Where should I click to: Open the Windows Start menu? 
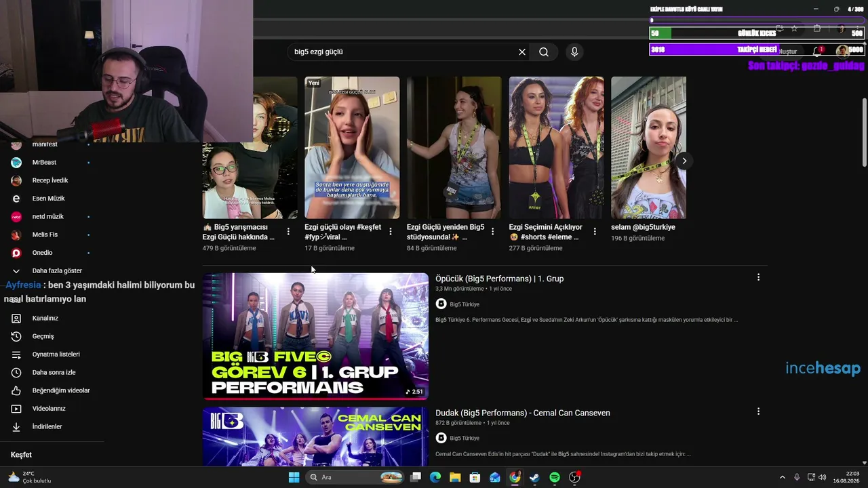click(x=294, y=477)
